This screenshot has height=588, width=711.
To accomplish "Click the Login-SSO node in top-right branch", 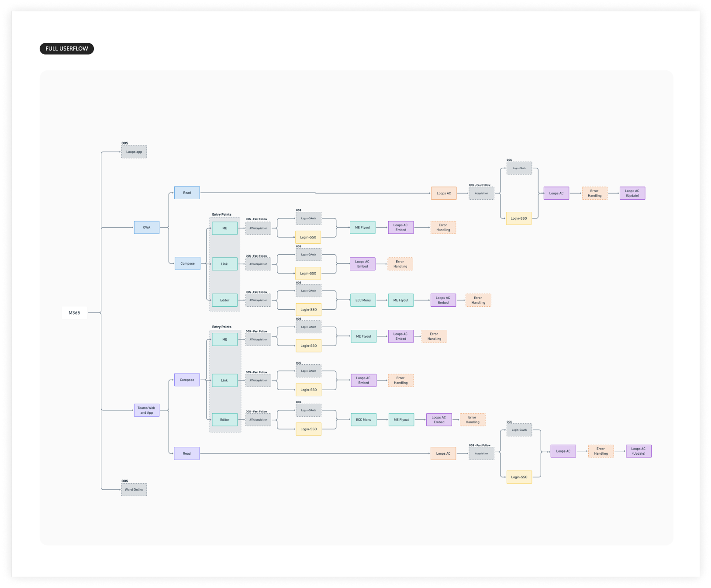I will point(519,218).
